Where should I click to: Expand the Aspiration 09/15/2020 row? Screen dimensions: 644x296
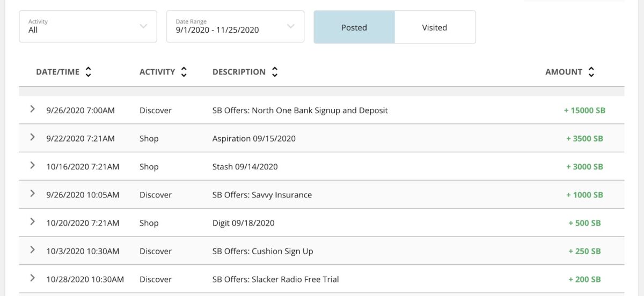tap(32, 137)
